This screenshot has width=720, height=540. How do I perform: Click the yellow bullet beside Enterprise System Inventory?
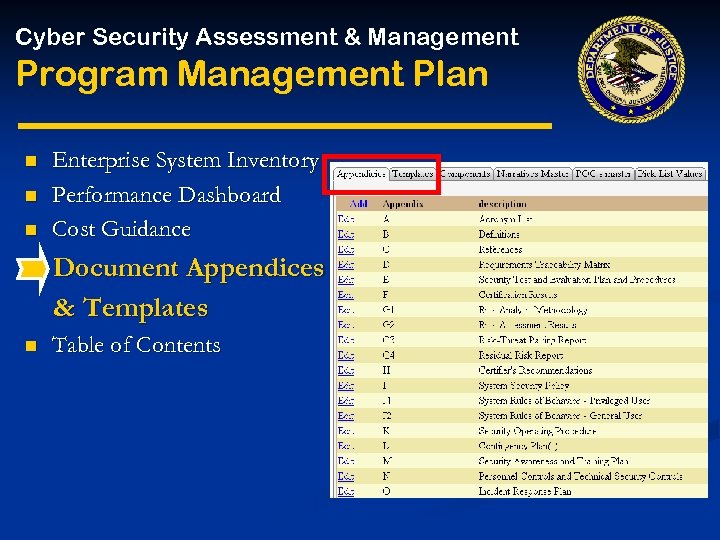[x=31, y=161]
